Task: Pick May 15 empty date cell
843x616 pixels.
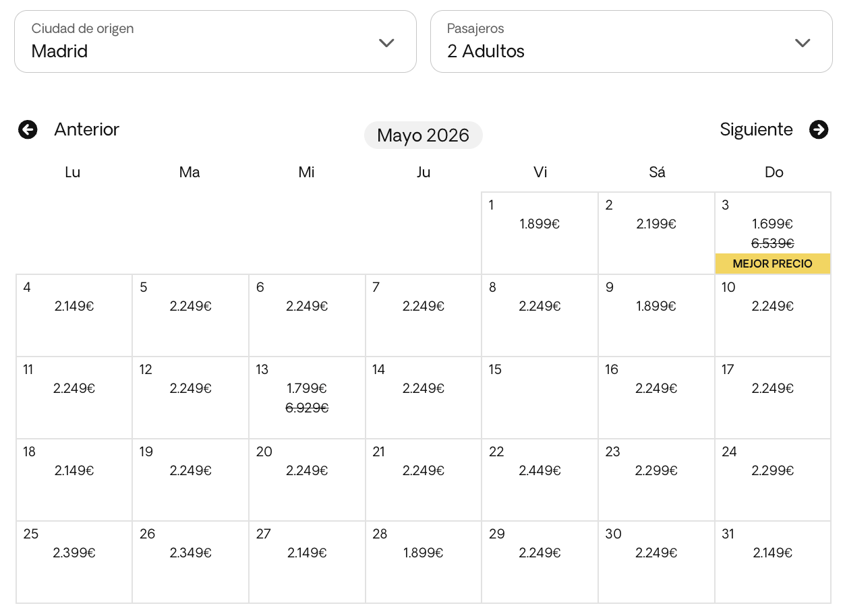Action: tap(540, 397)
